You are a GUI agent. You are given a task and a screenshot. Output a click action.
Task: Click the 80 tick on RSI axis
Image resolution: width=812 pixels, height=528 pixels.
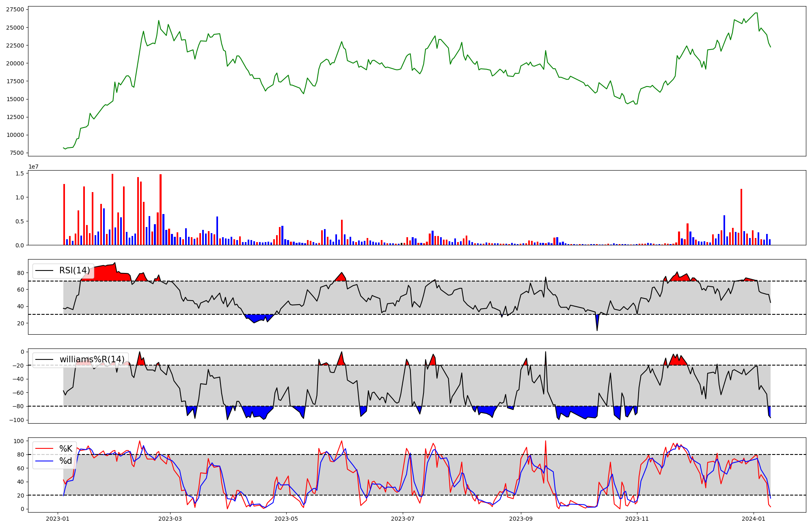20,273
